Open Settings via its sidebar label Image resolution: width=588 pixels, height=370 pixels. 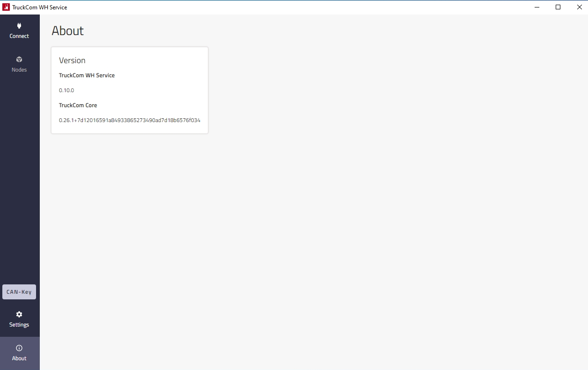point(19,325)
